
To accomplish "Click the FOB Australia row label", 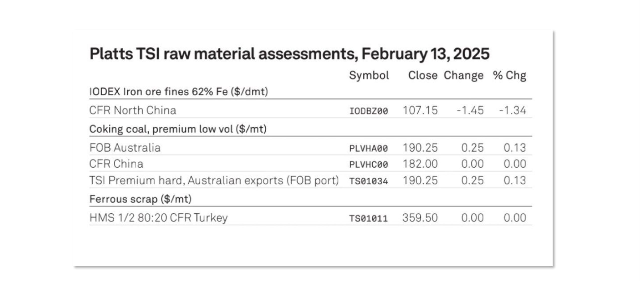I will pyautogui.click(x=125, y=148).
